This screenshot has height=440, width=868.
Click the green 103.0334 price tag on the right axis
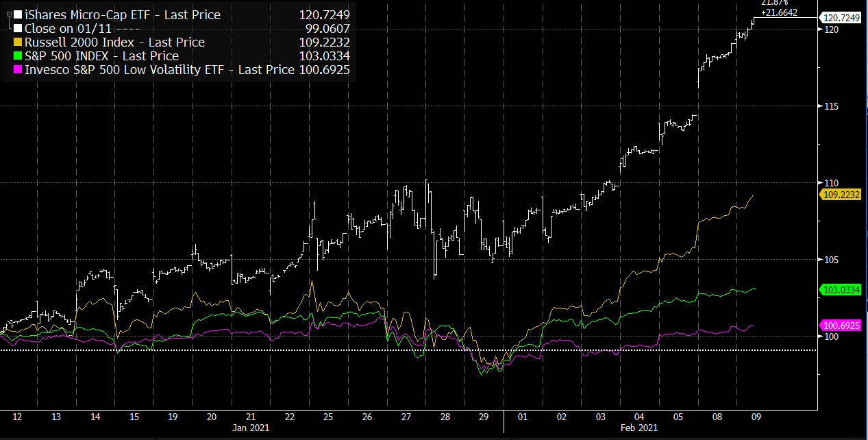coord(841,290)
